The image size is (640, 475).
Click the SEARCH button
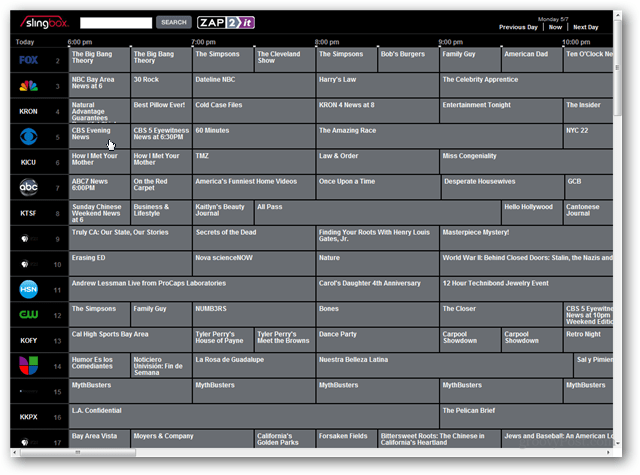click(x=174, y=22)
